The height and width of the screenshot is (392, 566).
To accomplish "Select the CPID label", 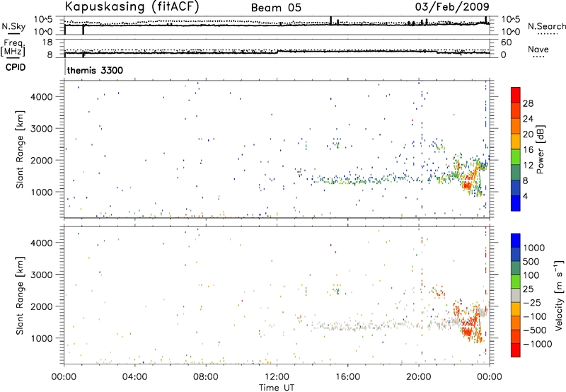I will (x=16, y=67).
